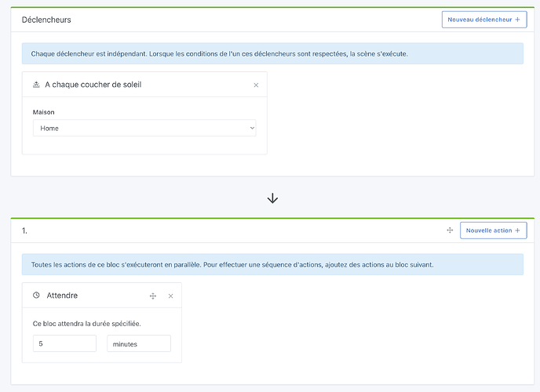Delete the Attendre action card
Screen dimensions: 540x392
(170, 296)
